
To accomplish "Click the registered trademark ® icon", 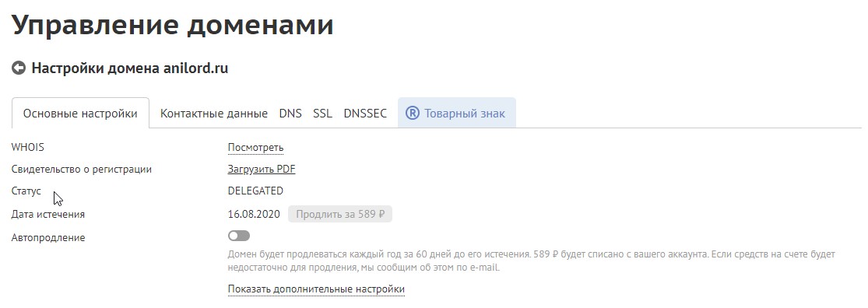I will [413, 114].
